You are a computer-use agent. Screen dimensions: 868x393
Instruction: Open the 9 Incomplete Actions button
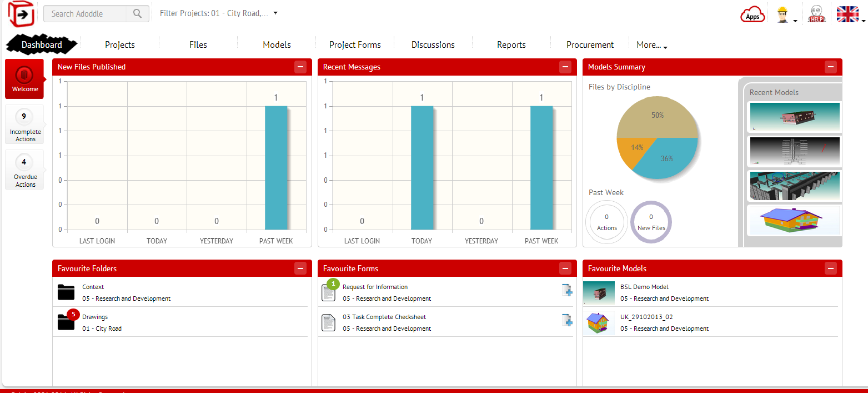pyautogui.click(x=24, y=127)
